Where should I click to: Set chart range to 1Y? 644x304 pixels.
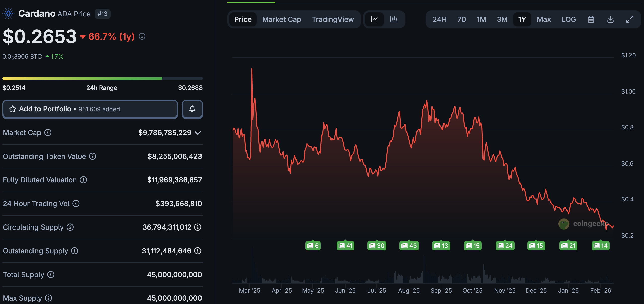522,19
